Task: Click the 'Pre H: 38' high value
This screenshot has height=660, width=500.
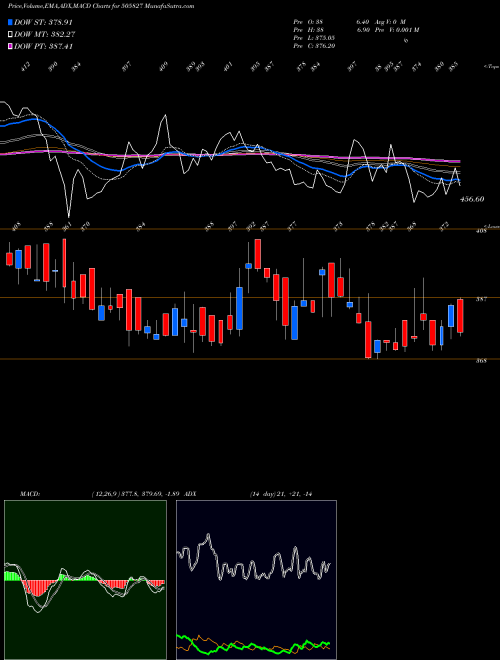Action: pyautogui.click(x=308, y=30)
